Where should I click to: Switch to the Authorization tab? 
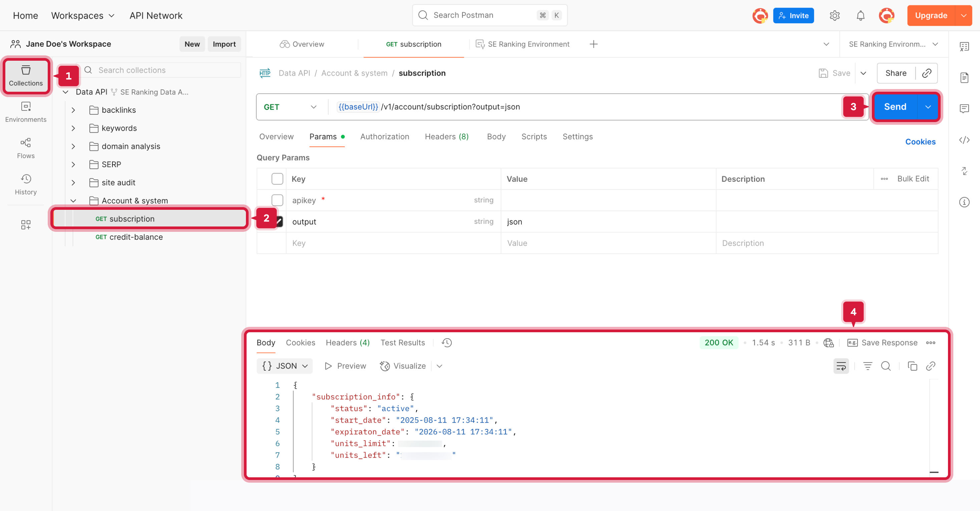[x=385, y=136]
